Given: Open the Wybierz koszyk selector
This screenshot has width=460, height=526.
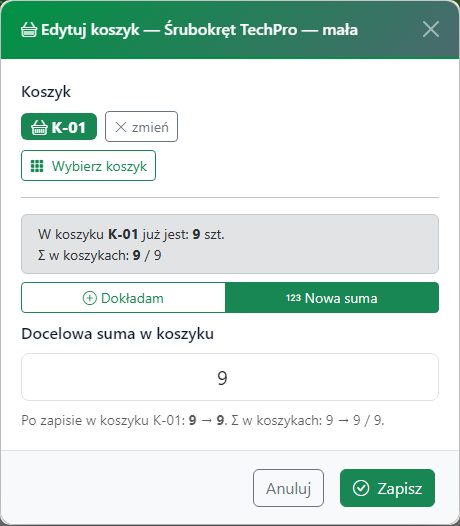Looking at the screenshot, I should click(x=89, y=166).
